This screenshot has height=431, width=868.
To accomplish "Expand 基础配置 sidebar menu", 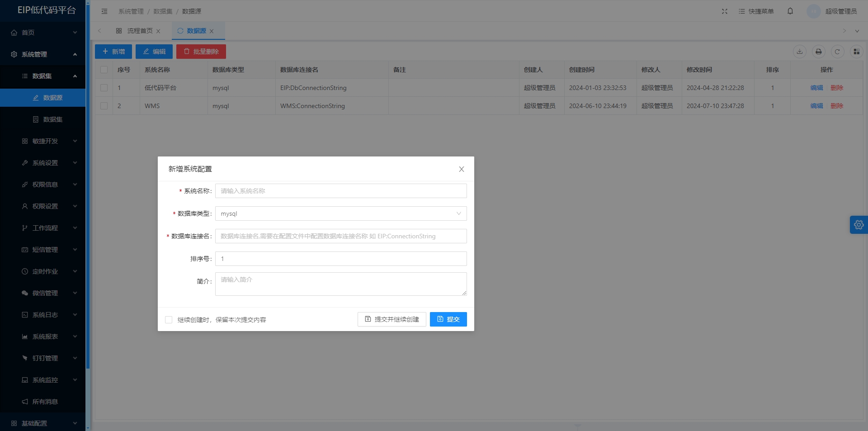I will (x=43, y=423).
